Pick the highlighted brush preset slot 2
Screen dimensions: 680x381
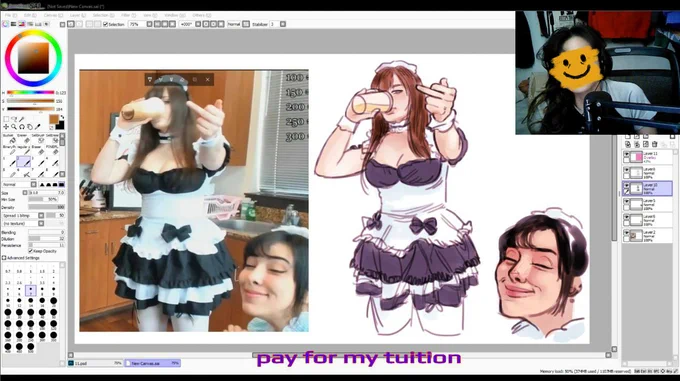click(23, 162)
